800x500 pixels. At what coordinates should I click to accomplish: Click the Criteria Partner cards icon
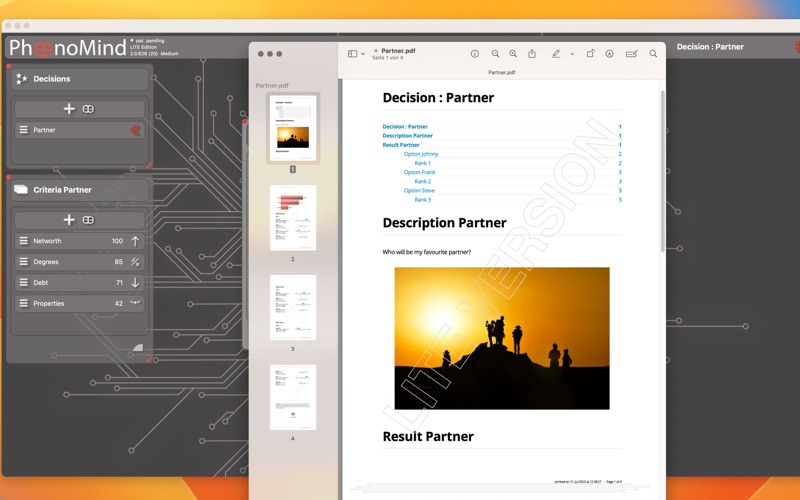[21, 189]
